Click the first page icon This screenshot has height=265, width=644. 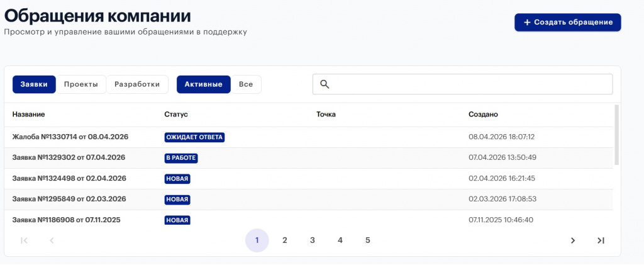coord(24,240)
